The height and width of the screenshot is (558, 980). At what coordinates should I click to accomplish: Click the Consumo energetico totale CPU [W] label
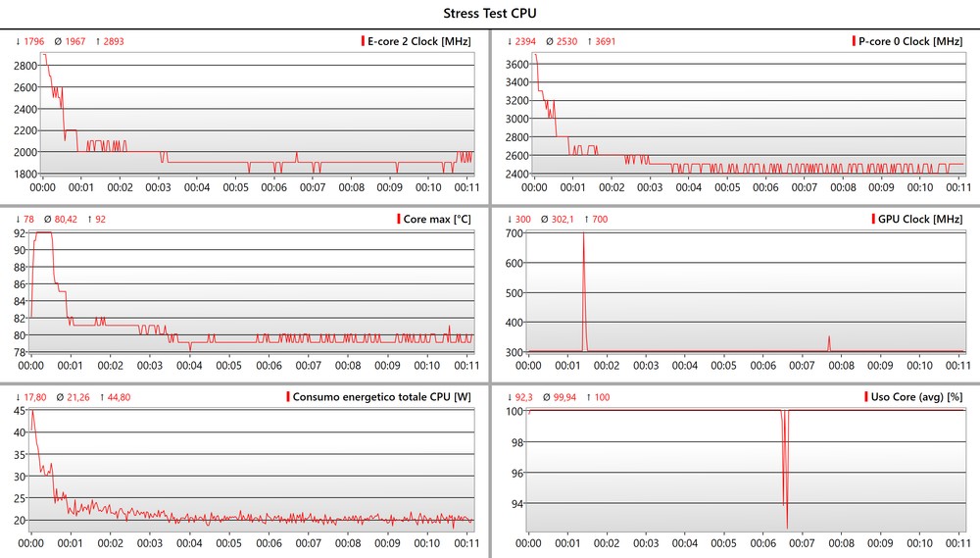click(383, 396)
